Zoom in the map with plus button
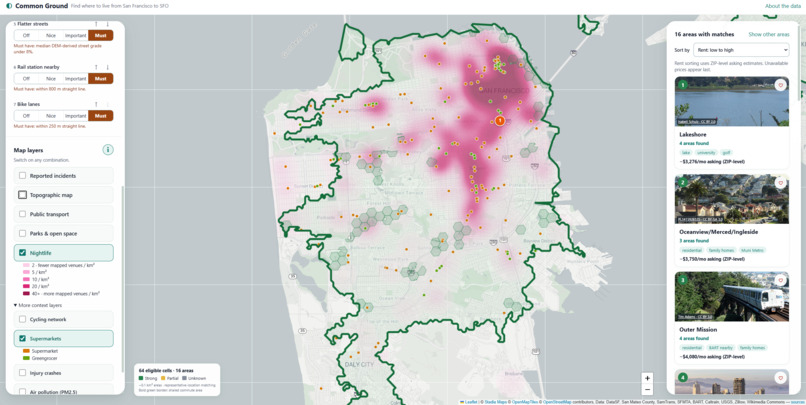The image size is (806, 405). pyautogui.click(x=647, y=378)
